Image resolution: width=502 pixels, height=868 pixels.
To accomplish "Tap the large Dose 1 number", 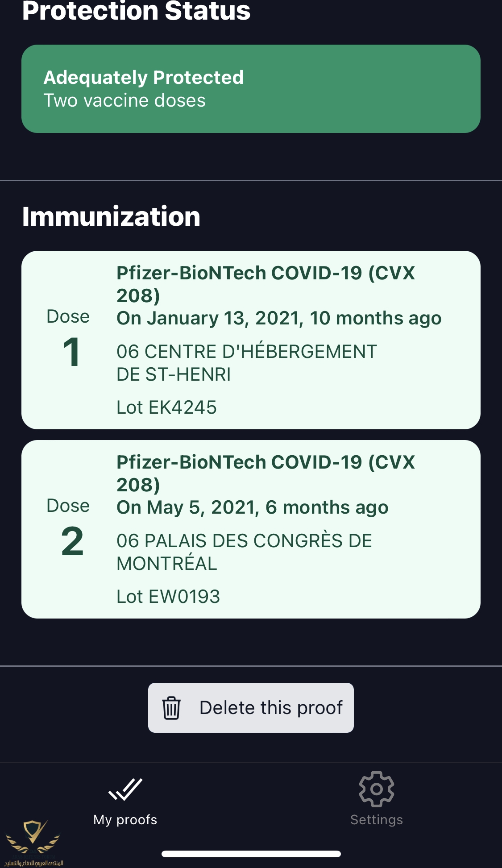I will point(71,353).
